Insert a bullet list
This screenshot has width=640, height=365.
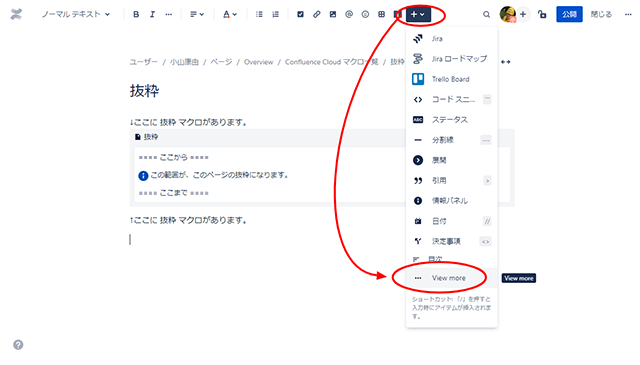(259, 14)
